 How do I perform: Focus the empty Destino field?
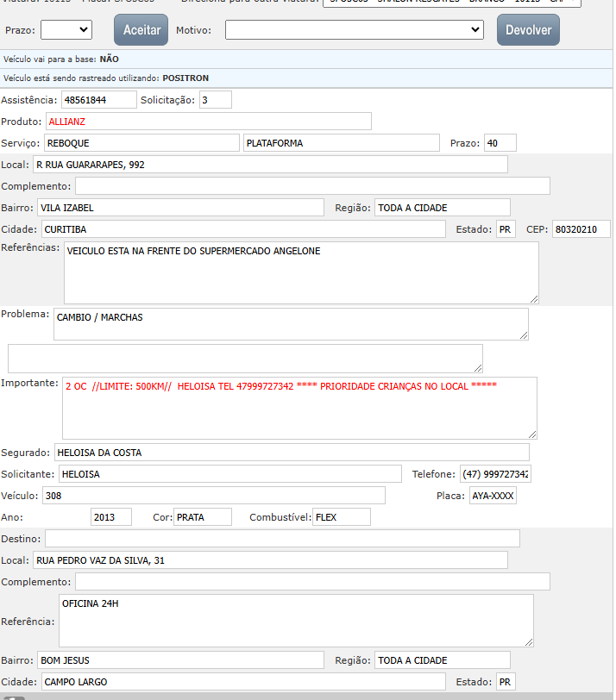[x=282, y=539]
